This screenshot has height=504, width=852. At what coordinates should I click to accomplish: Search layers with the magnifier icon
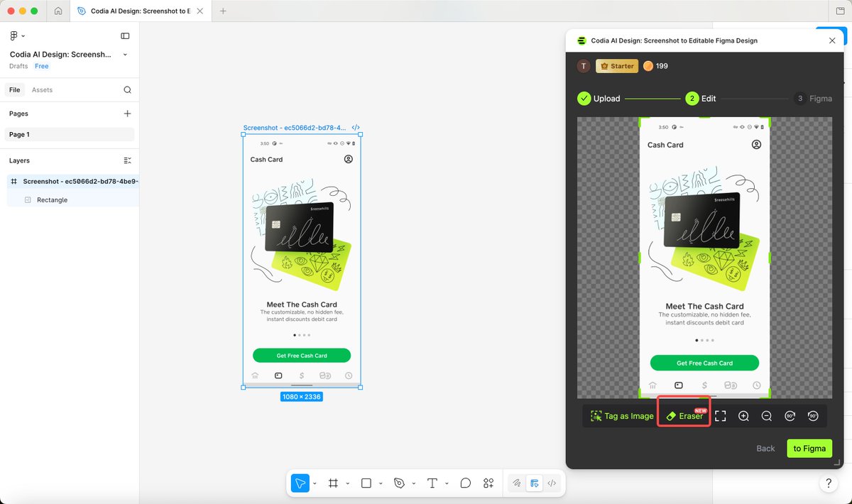(x=127, y=90)
